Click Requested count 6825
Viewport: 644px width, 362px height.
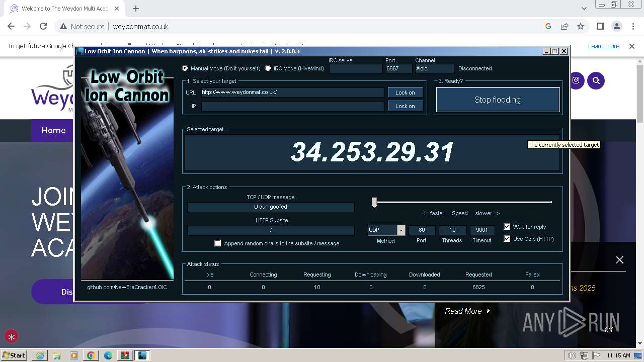click(x=478, y=287)
